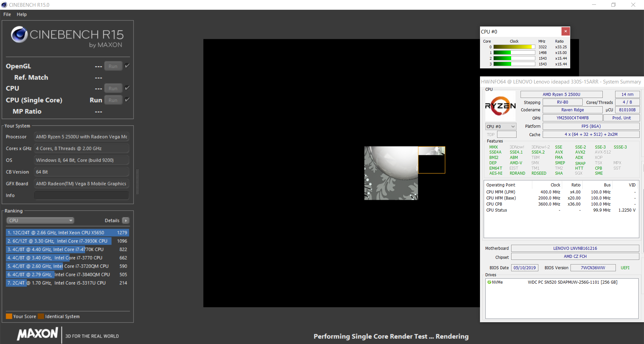Click the orange Your Score swatch
This screenshot has height=344, width=644.
pos(9,316)
